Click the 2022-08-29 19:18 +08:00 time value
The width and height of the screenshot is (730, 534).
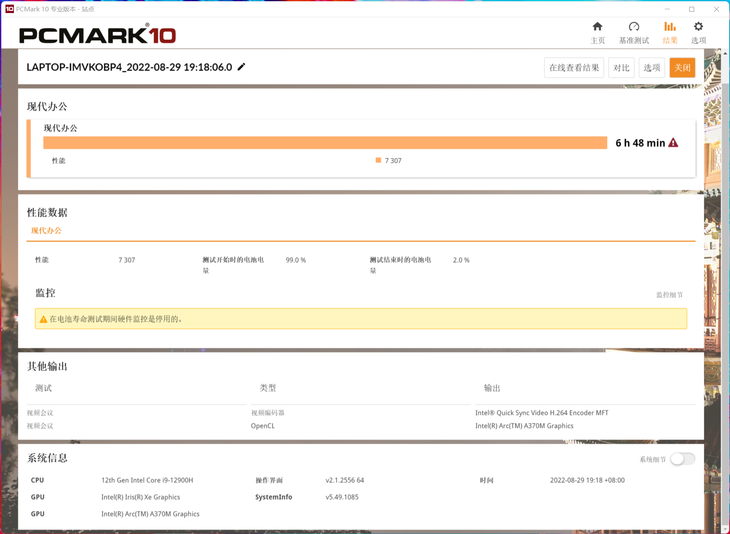tap(587, 480)
